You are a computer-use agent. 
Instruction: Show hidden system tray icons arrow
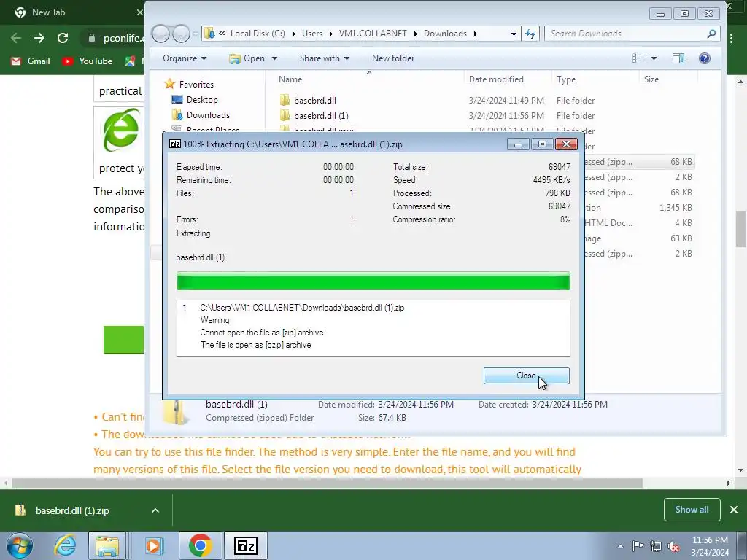click(x=620, y=546)
